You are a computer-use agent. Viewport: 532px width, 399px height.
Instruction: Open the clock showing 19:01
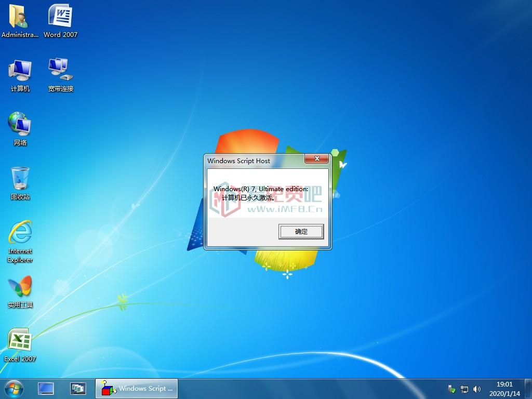(504, 389)
